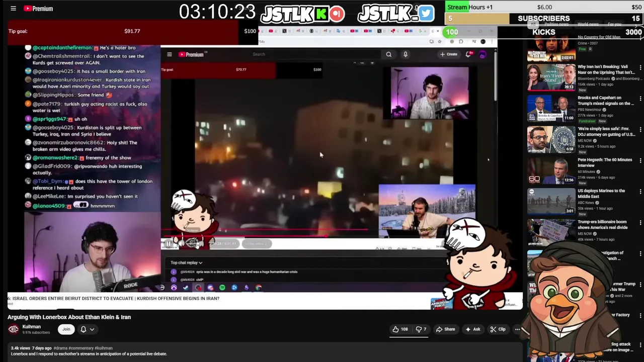The image size is (644, 362).
Task: Open options menu for Pete Hegseth interview
Action: point(640,161)
